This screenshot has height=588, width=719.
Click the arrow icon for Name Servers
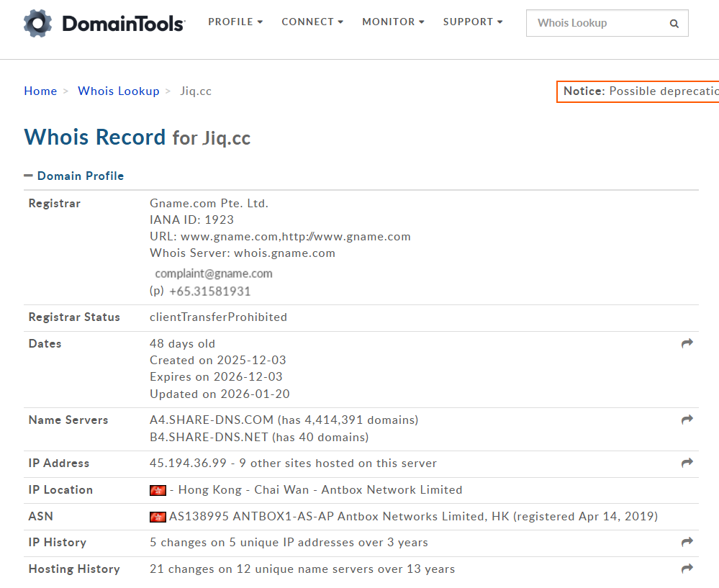point(687,420)
